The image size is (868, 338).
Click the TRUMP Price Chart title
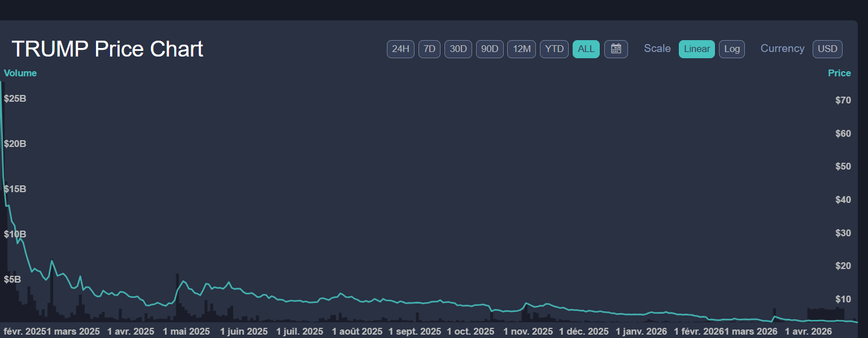click(x=107, y=49)
